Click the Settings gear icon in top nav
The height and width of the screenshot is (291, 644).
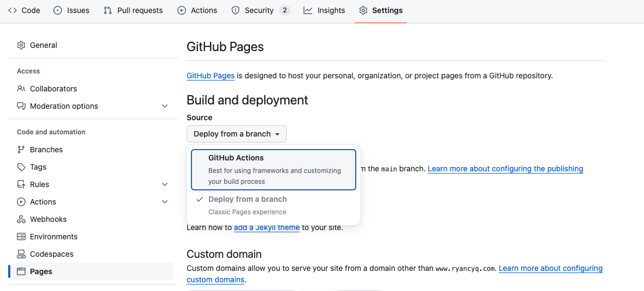coord(363,11)
